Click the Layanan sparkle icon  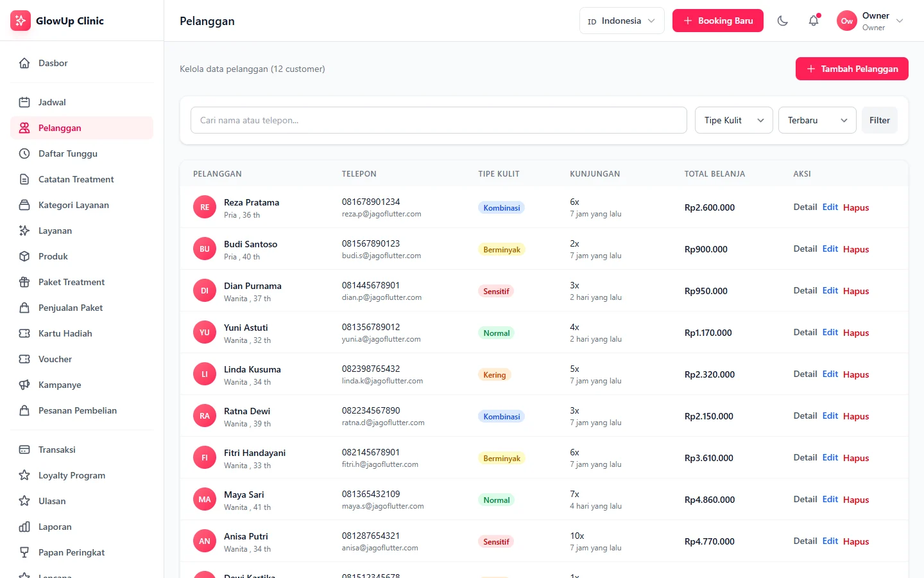pyautogui.click(x=24, y=231)
